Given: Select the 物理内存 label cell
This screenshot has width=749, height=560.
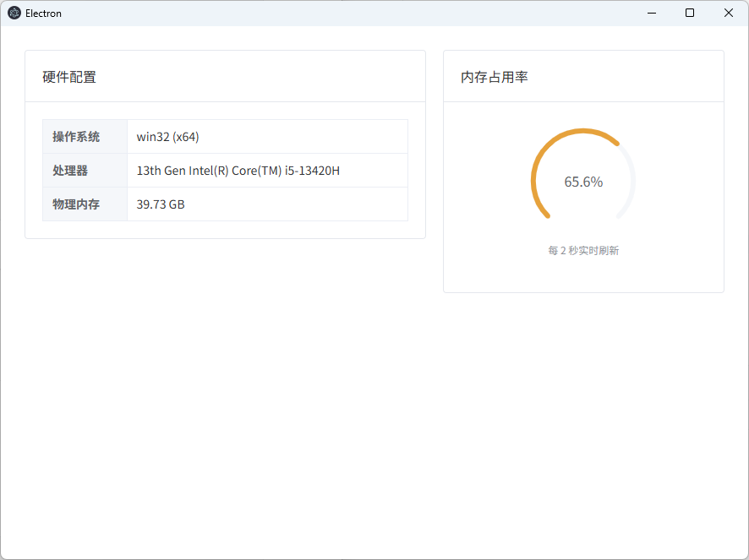Looking at the screenshot, I should tap(76, 204).
